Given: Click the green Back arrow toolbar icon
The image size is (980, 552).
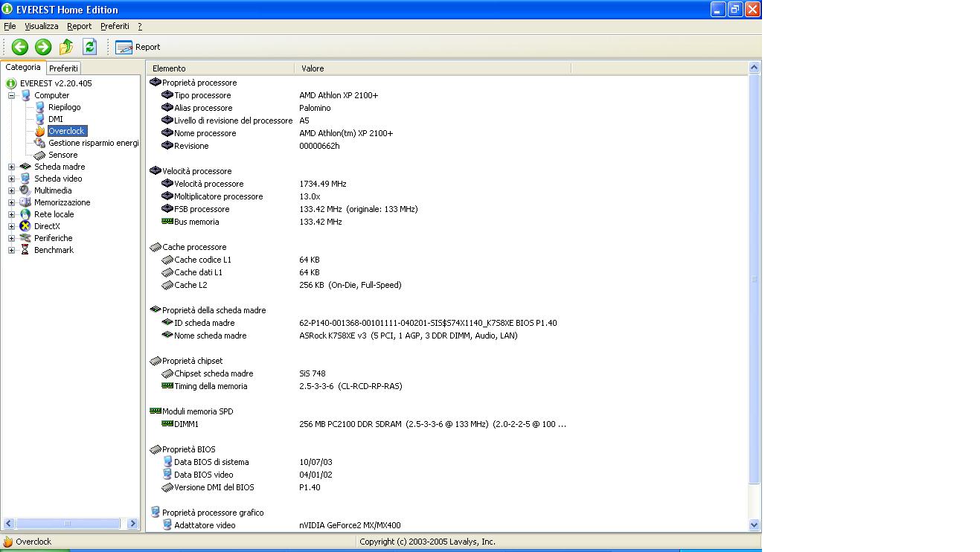Looking at the screenshot, I should point(20,47).
